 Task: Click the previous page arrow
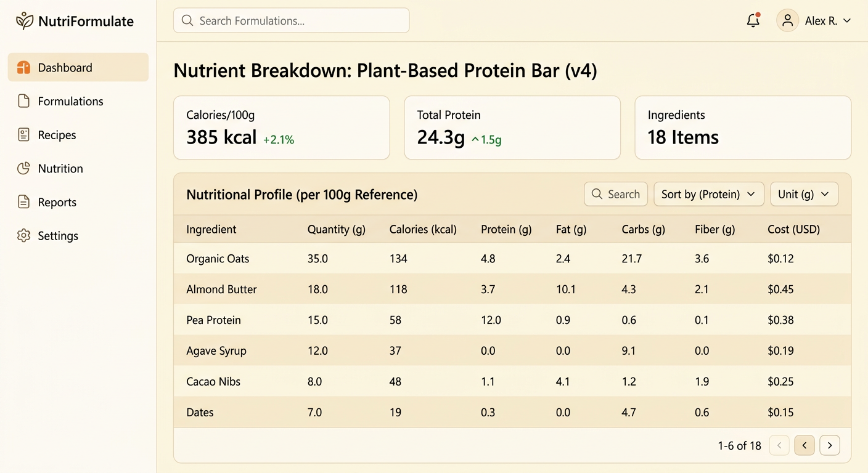[805, 445]
